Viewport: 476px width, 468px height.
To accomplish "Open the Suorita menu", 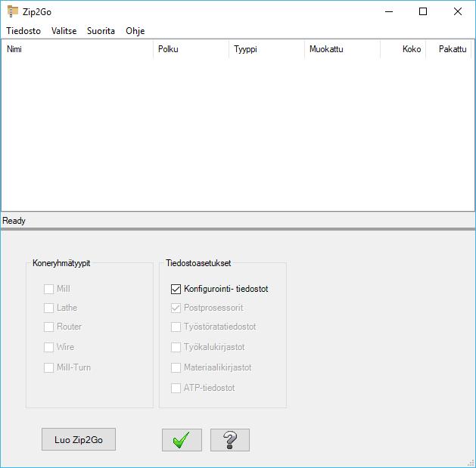I will (x=101, y=31).
